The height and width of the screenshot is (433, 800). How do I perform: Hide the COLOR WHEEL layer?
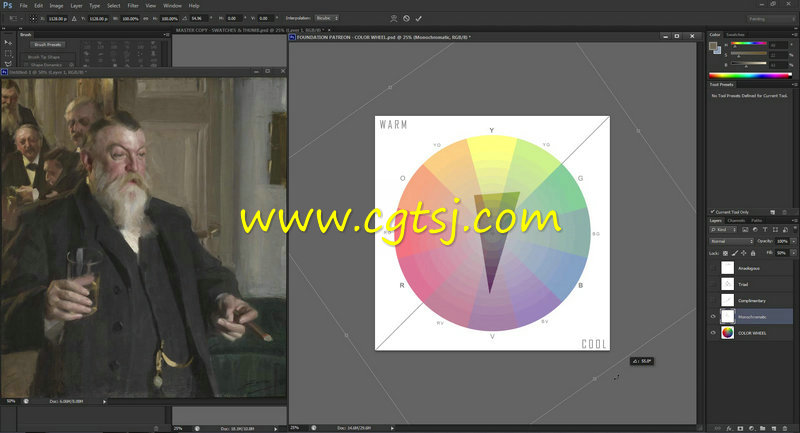(713, 333)
